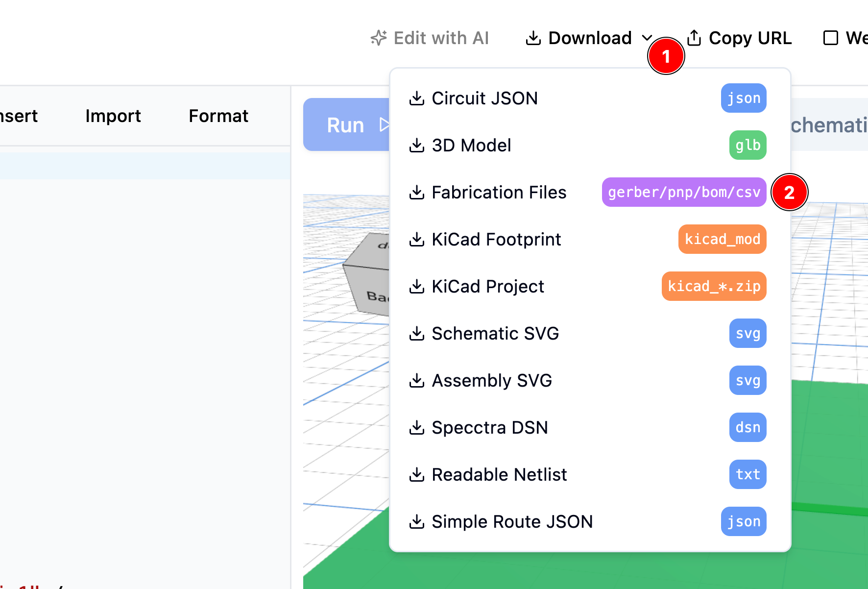This screenshot has width=868, height=589.
Task: Click the Simple Route JSON download icon
Action: click(417, 521)
